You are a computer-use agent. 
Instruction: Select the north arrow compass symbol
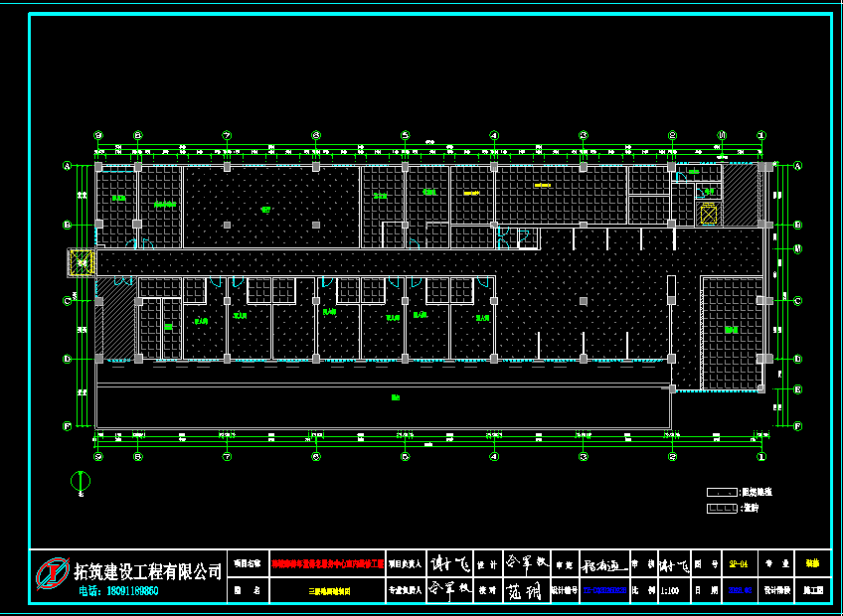tap(82, 482)
